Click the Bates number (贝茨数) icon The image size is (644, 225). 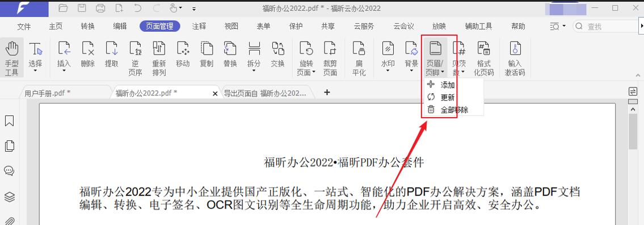coord(459,49)
